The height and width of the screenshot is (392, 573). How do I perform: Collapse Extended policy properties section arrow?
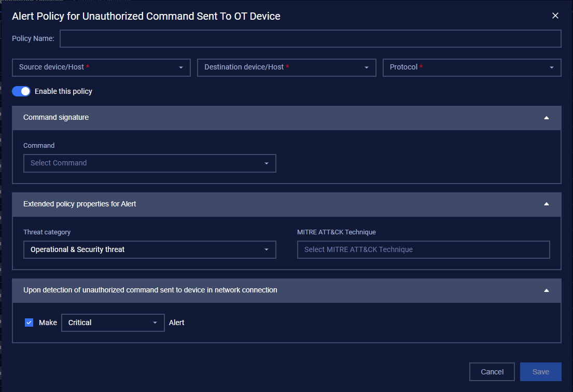coord(546,204)
